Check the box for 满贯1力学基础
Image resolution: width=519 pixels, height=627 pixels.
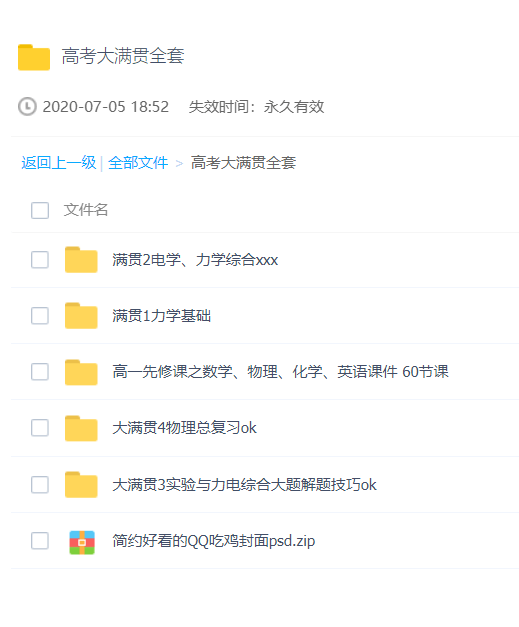(40, 316)
